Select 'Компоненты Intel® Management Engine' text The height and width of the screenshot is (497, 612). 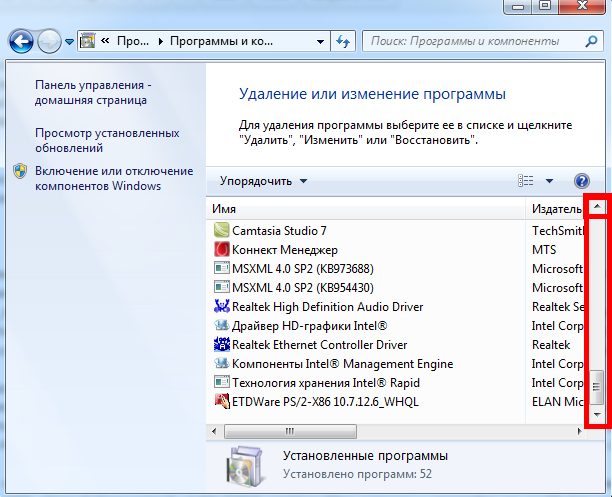(x=343, y=364)
